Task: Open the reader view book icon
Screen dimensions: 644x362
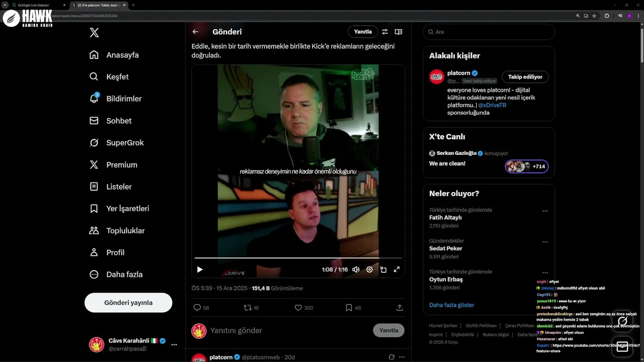Action: pyautogui.click(x=398, y=32)
